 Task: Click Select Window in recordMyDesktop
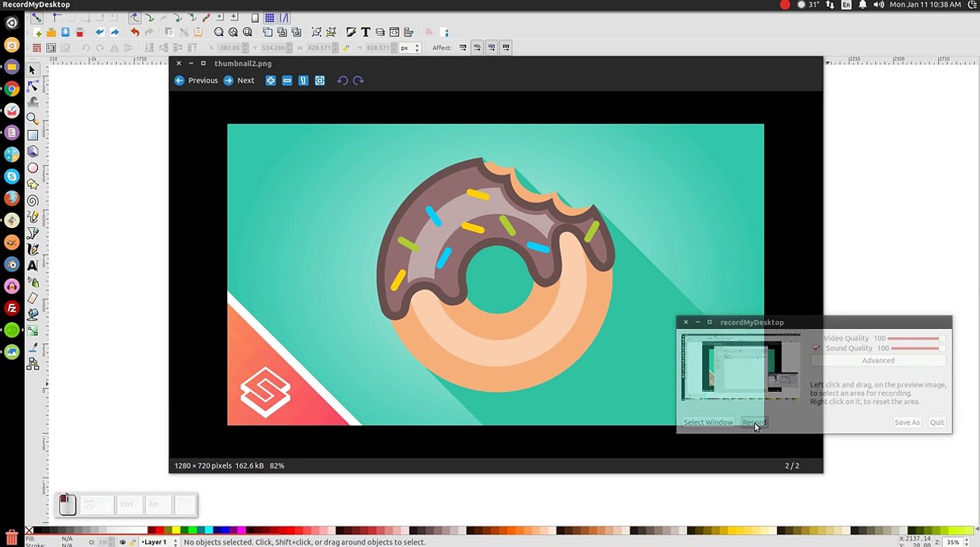[x=708, y=422]
